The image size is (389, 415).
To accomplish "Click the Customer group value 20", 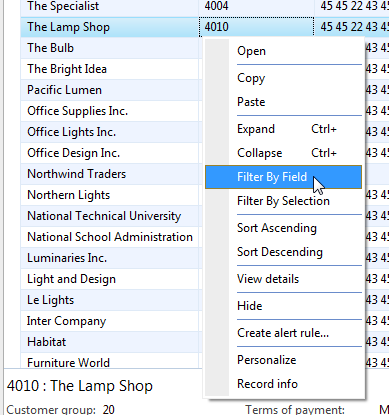I will click(109, 409).
